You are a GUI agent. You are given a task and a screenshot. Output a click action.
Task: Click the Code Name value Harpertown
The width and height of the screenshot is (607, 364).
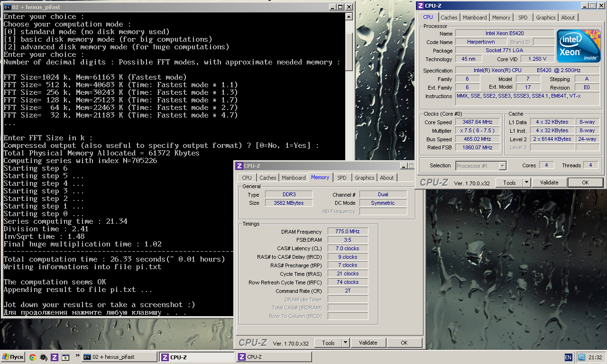click(x=481, y=42)
